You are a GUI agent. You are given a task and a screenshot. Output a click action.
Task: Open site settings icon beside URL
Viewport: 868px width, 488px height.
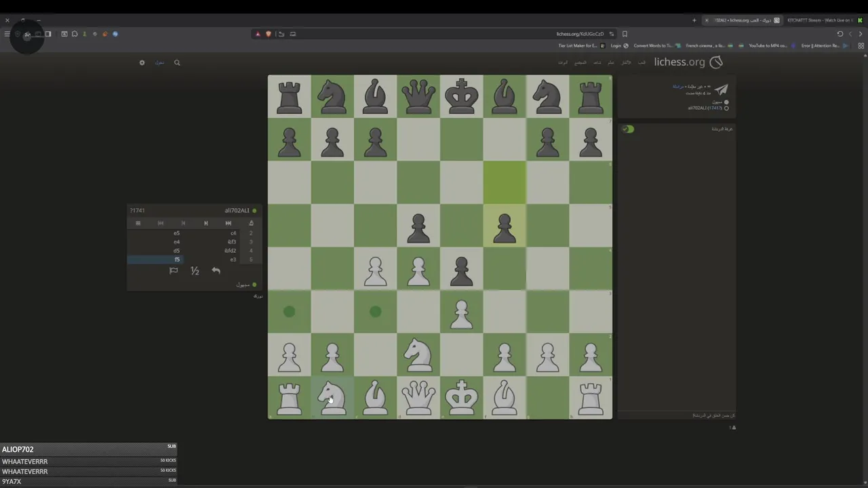612,34
